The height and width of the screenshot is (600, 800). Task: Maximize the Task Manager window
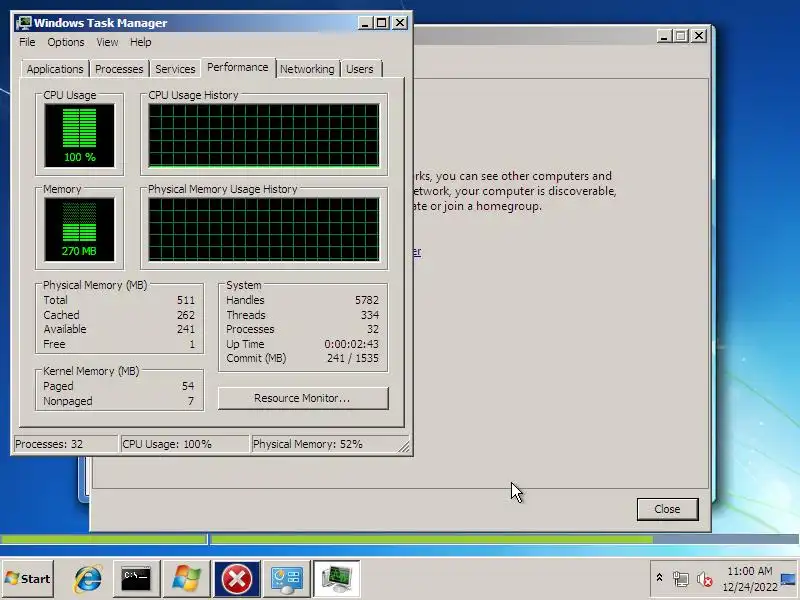click(x=382, y=23)
